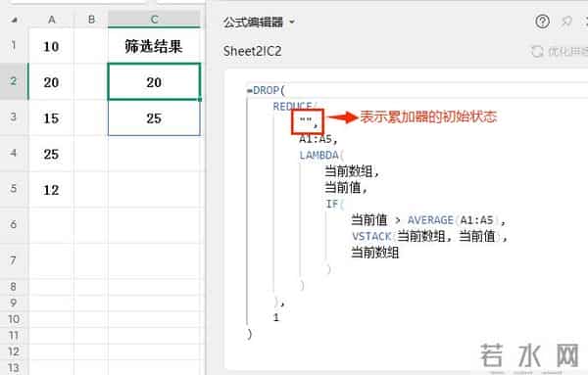Viewport: 588px width, 375px height.
Task: Click the 当前数组 parameter line under LAMBDA
Action: pos(352,171)
